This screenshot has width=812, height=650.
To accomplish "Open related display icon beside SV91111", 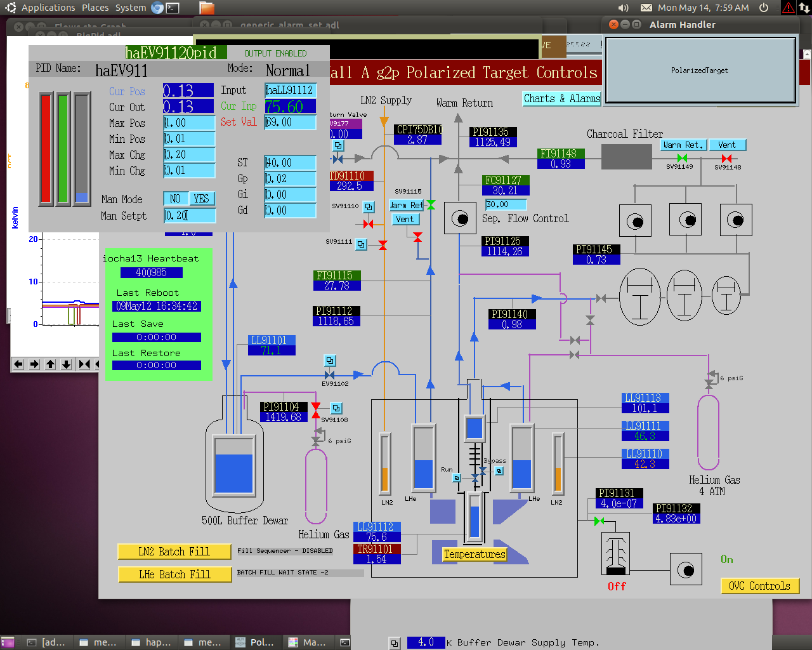I will coord(361,244).
